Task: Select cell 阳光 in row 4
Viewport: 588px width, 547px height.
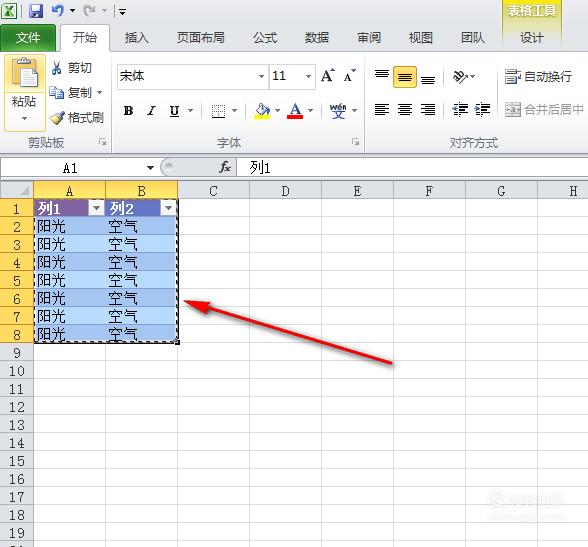Action: point(70,262)
